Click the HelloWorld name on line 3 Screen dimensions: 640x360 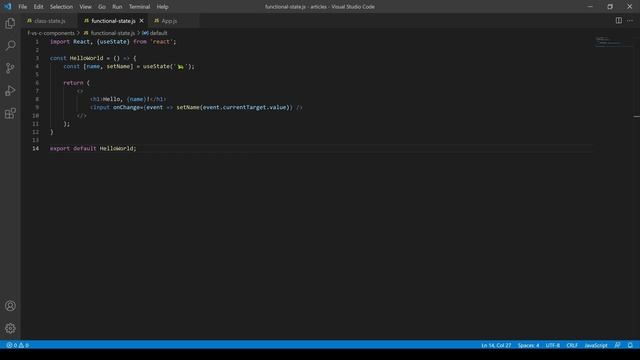(x=87, y=58)
